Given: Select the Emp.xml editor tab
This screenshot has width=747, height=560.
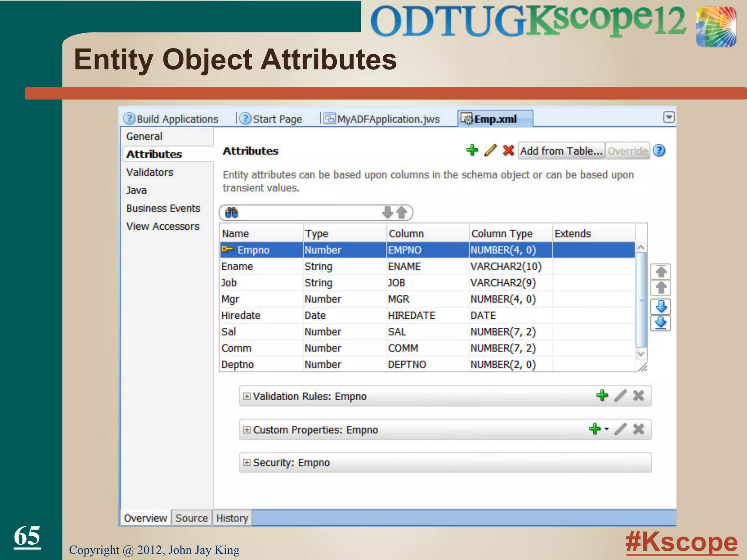Looking at the screenshot, I should [x=495, y=119].
